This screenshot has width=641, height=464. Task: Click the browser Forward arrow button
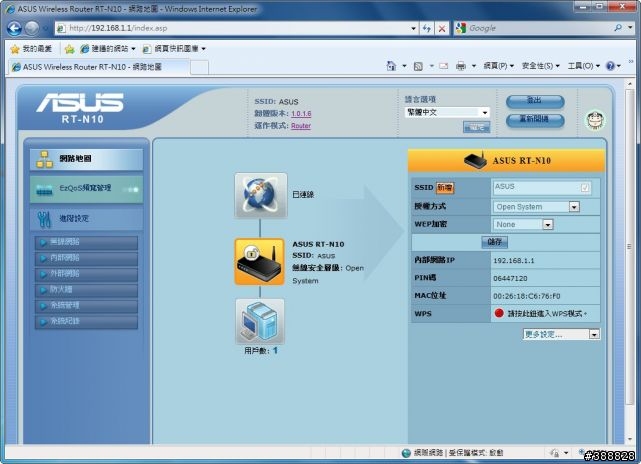(x=32, y=28)
